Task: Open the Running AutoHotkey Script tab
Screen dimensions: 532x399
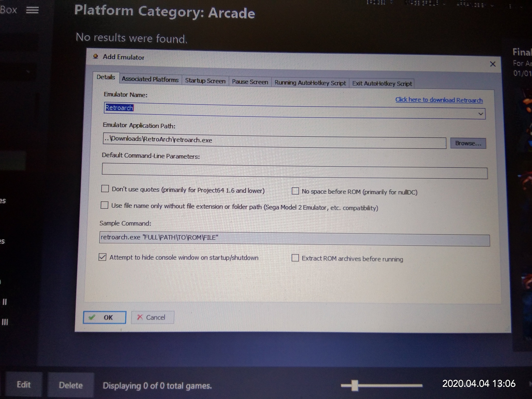Action: coord(310,83)
